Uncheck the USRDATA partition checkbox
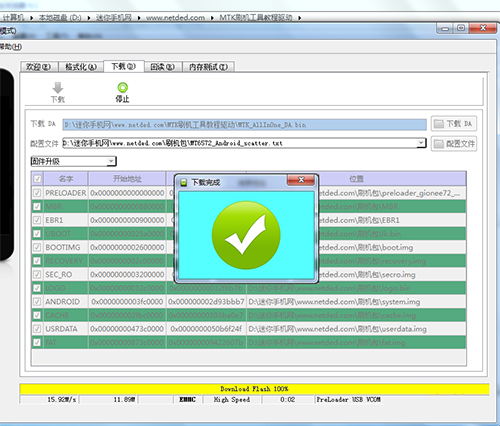Image resolution: width=500 pixels, height=426 pixels. coord(37,329)
